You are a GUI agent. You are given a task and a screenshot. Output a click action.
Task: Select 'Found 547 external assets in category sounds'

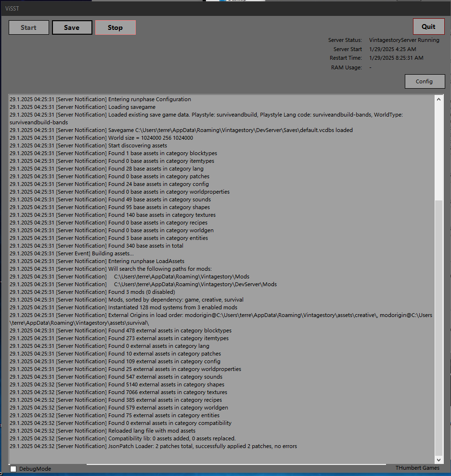click(x=116, y=377)
